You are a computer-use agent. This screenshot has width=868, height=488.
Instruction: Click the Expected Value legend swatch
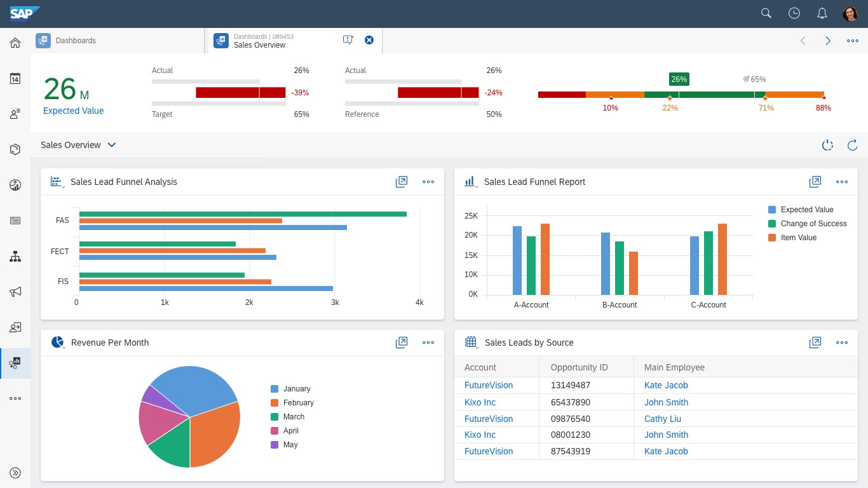(772, 210)
